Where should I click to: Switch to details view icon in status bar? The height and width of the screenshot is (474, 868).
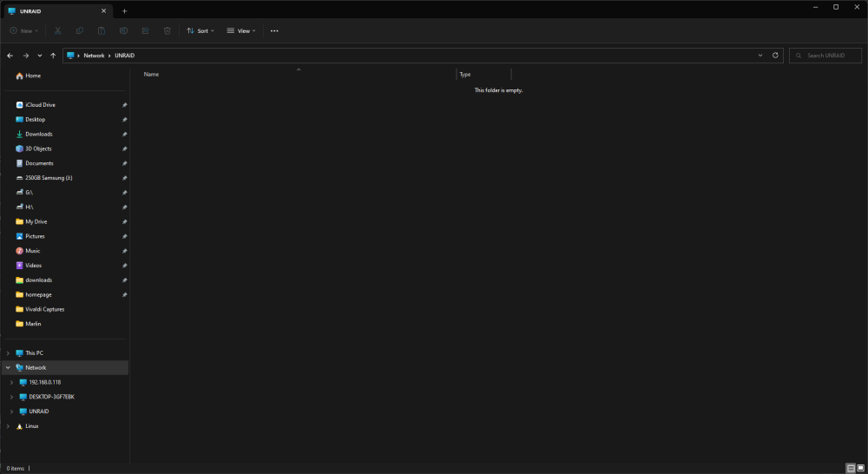[x=851, y=469]
